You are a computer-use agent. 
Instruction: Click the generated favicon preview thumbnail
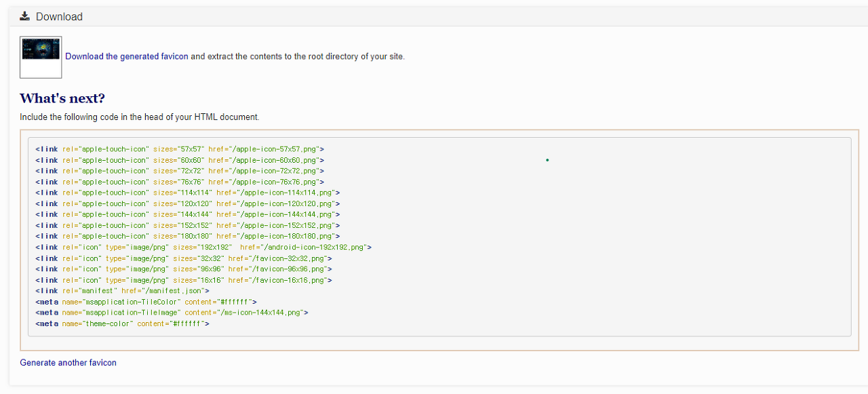coord(41,57)
